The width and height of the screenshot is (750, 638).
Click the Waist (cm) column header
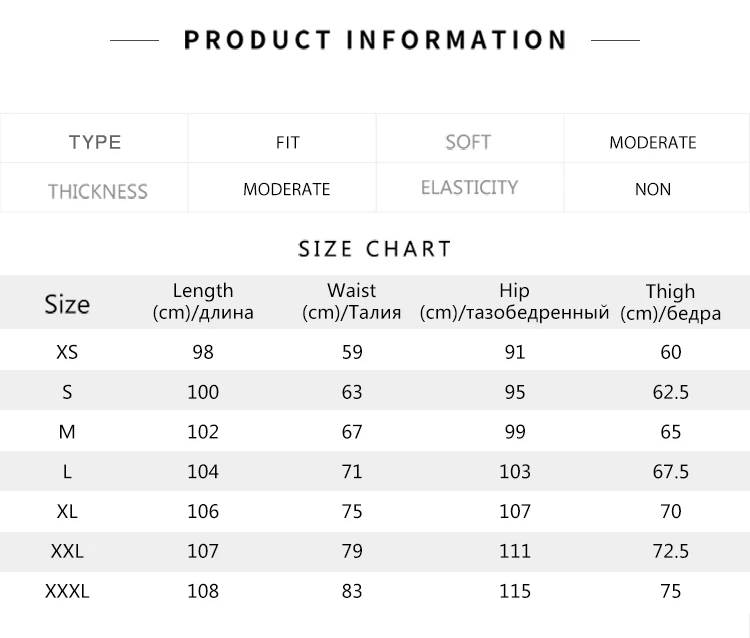pyautogui.click(x=352, y=301)
